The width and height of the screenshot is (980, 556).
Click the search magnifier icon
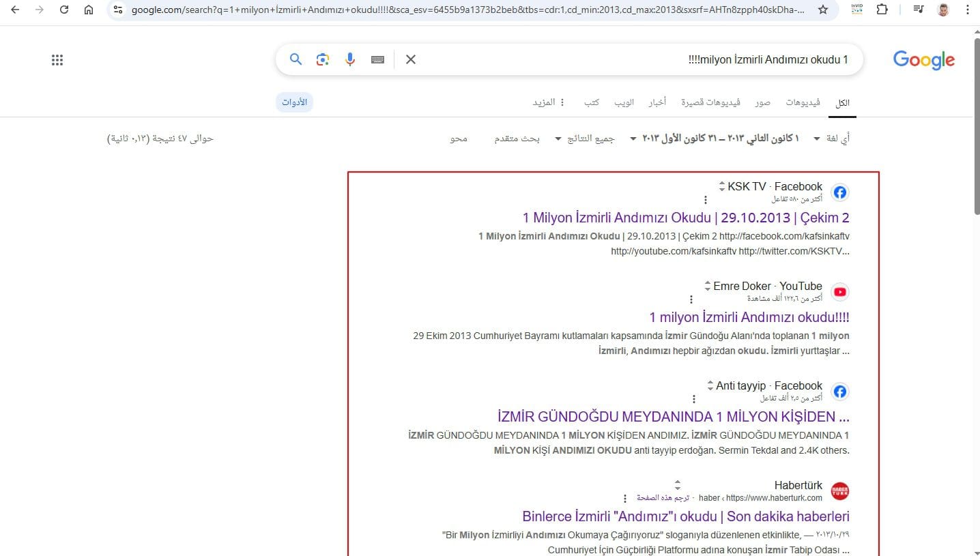296,59
